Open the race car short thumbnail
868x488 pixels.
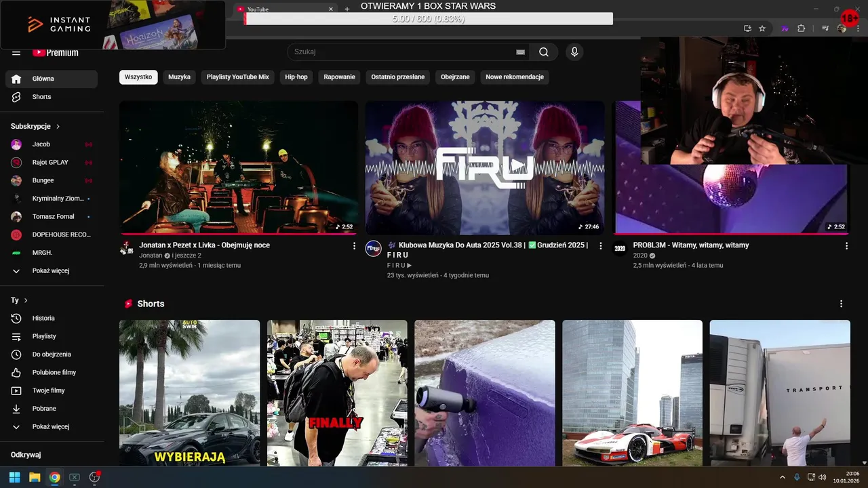click(x=632, y=393)
